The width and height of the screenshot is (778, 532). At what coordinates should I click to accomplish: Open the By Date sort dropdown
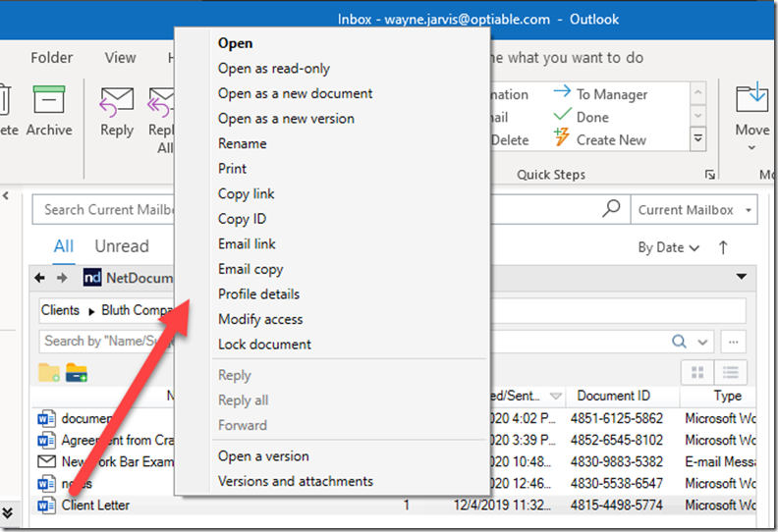669,247
